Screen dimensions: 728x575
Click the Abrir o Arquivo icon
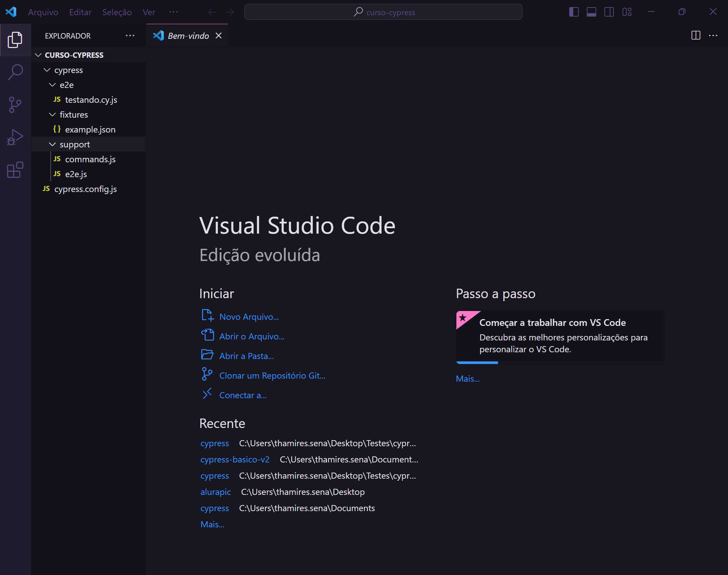pos(207,335)
